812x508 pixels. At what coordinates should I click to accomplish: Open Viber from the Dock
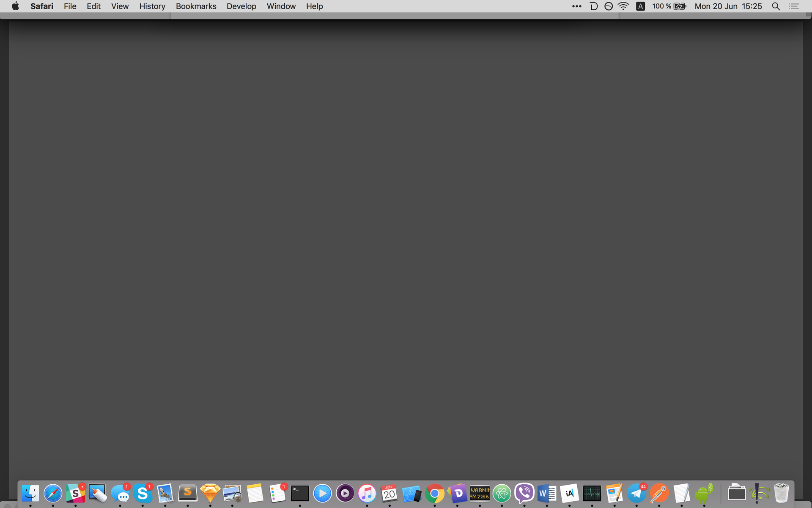pyautogui.click(x=524, y=493)
